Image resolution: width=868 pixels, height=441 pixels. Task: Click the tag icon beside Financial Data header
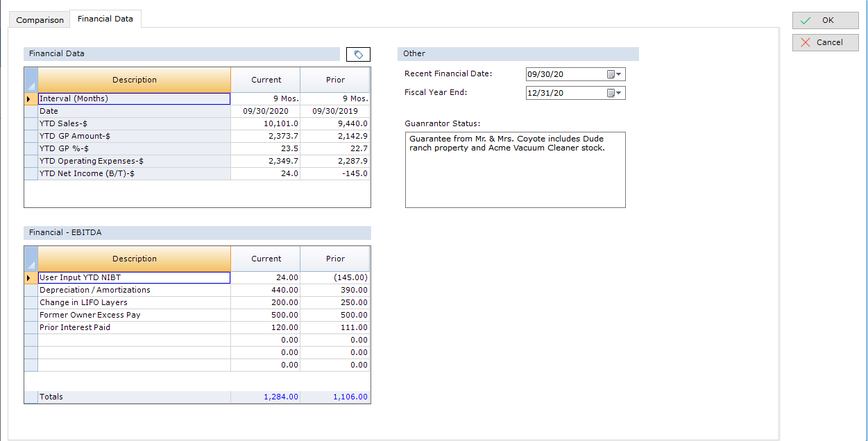pyautogui.click(x=358, y=53)
